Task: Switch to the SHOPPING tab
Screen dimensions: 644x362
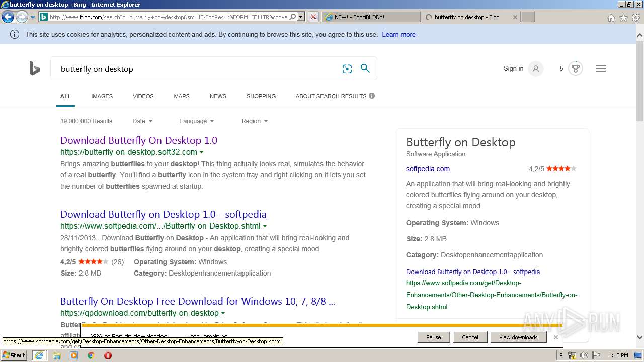Action: coord(261,96)
